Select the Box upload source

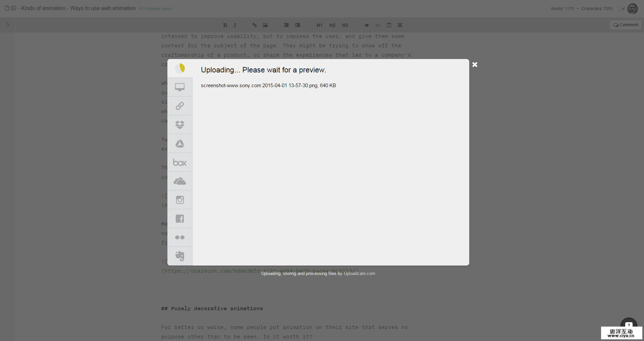[180, 162]
